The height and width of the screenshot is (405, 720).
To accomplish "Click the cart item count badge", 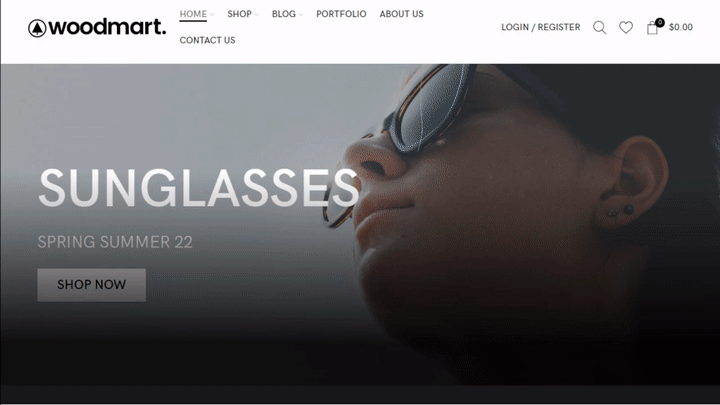I will [660, 22].
